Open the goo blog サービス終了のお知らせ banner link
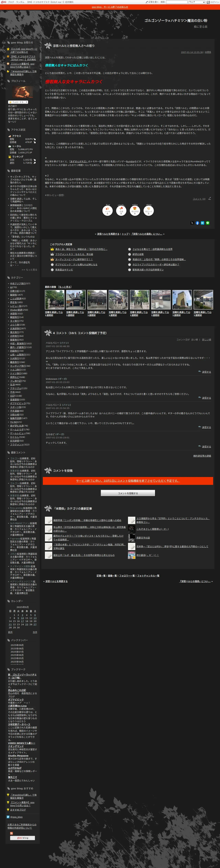The height and width of the screenshot is (868, 220). (x=110, y=7)
